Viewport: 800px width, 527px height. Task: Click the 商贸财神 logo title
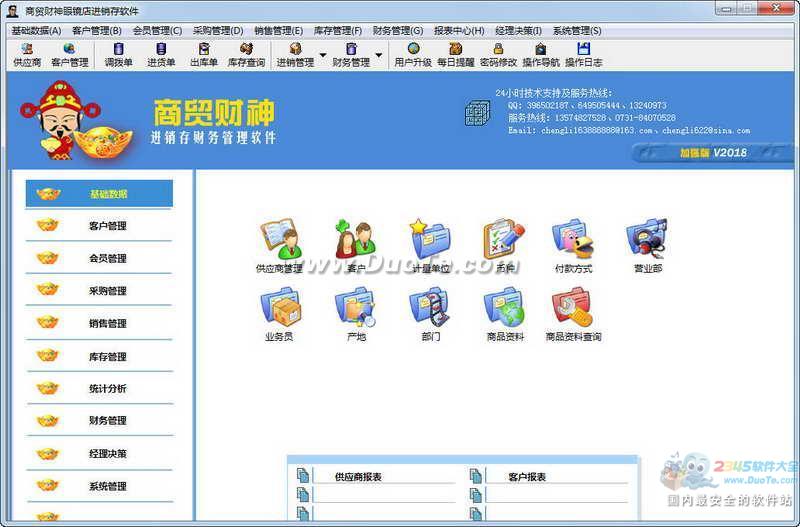[214, 113]
